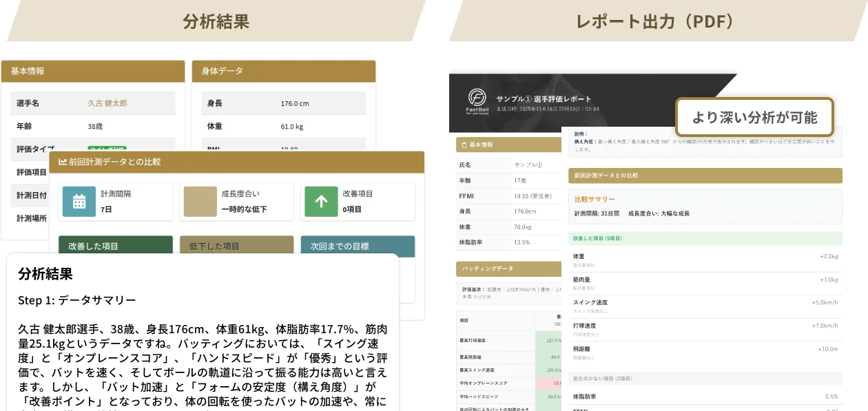Click the 選手名 row label

pos(28,103)
